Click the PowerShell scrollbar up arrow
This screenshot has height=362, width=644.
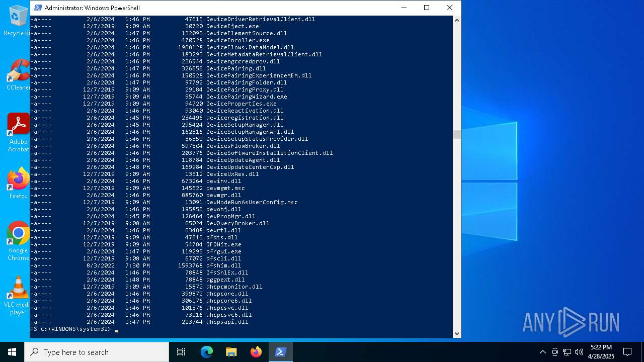coord(457,20)
